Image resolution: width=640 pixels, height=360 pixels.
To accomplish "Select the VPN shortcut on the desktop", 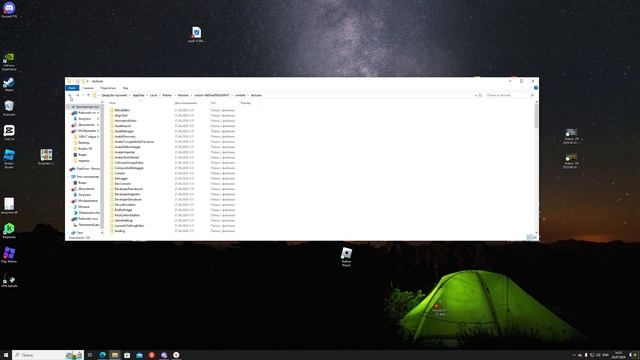I will 9,280.
